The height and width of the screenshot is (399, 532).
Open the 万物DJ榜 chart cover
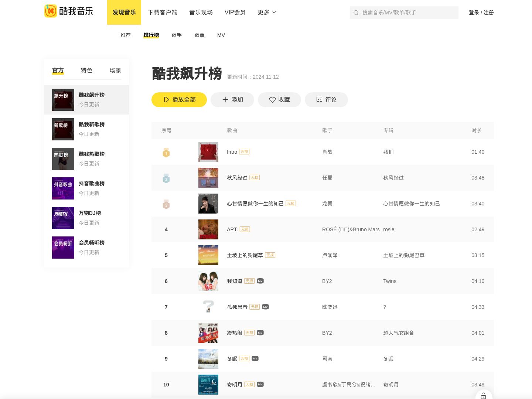pyautogui.click(x=63, y=218)
